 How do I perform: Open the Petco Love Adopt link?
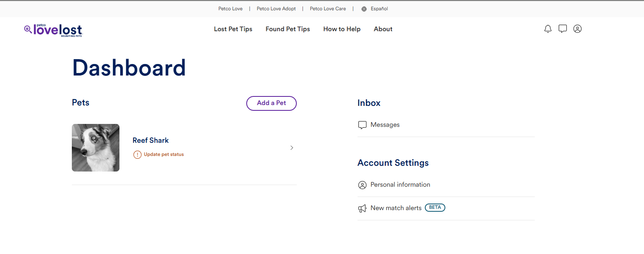(x=276, y=9)
